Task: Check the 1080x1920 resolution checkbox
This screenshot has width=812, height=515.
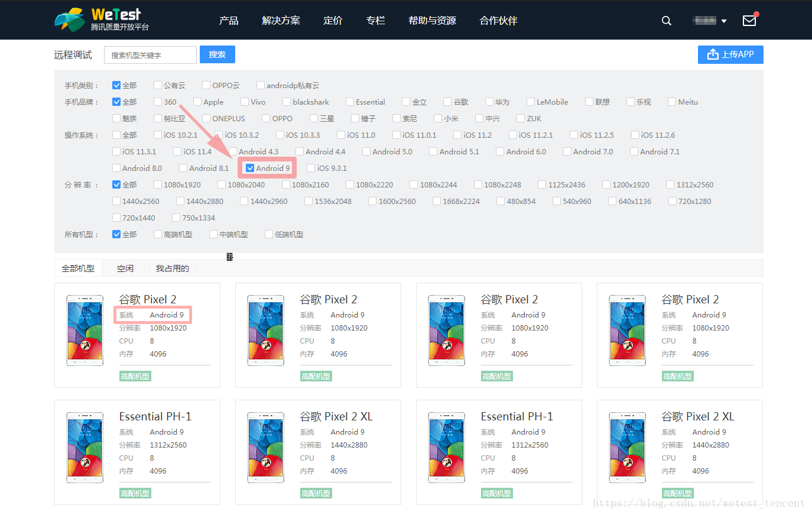Action: pos(158,184)
